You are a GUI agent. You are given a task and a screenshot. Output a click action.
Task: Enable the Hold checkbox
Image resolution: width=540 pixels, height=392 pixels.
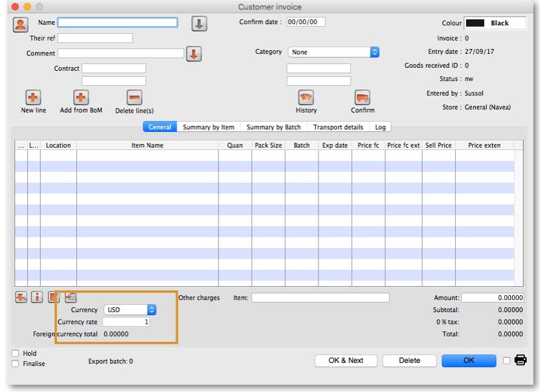(x=15, y=353)
